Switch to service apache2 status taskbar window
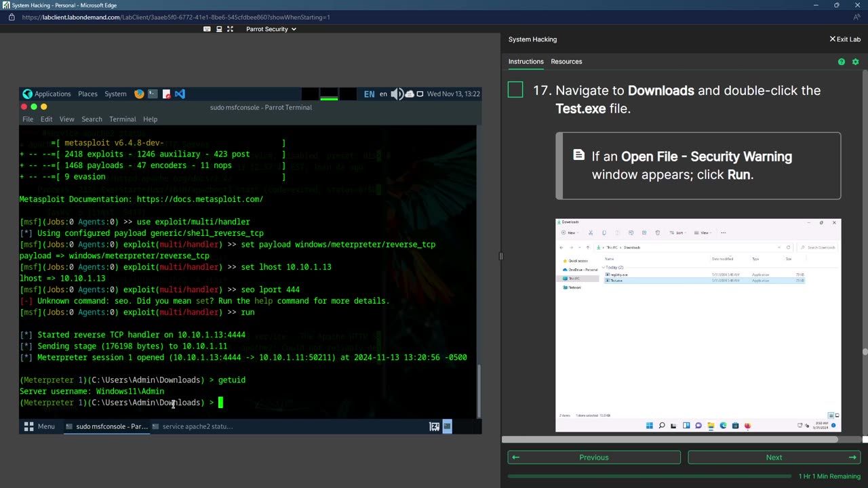This screenshot has height=488, width=868. point(193,426)
